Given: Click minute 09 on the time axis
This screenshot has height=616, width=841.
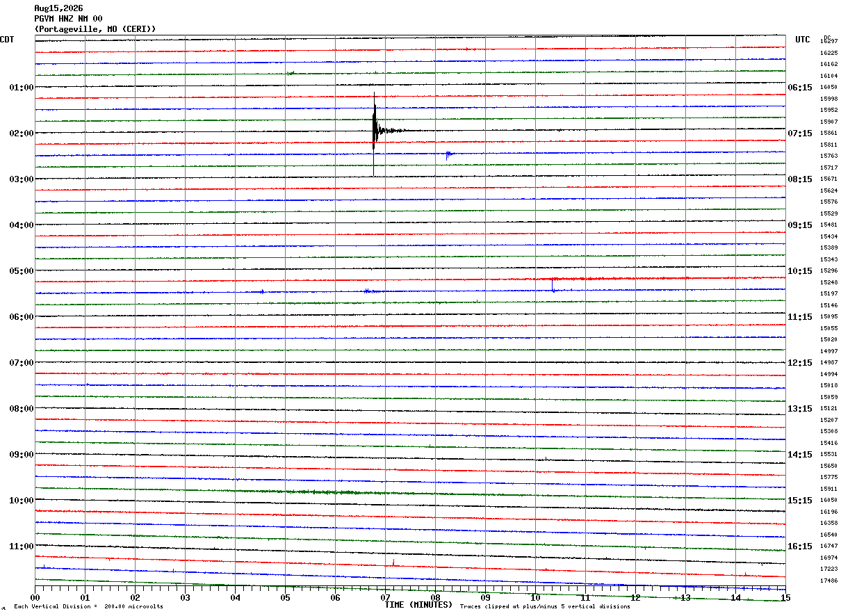Looking at the screenshot, I should click(486, 598).
